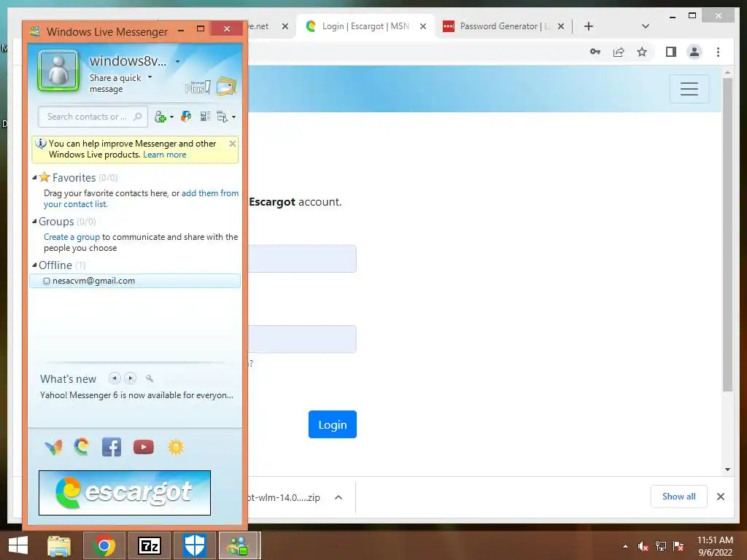Open Chrome profile avatar icon
This screenshot has height=560, width=747.
pos(694,52)
